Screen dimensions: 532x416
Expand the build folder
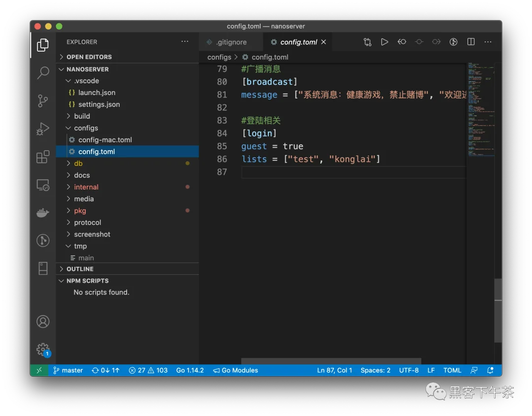pos(128,116)
